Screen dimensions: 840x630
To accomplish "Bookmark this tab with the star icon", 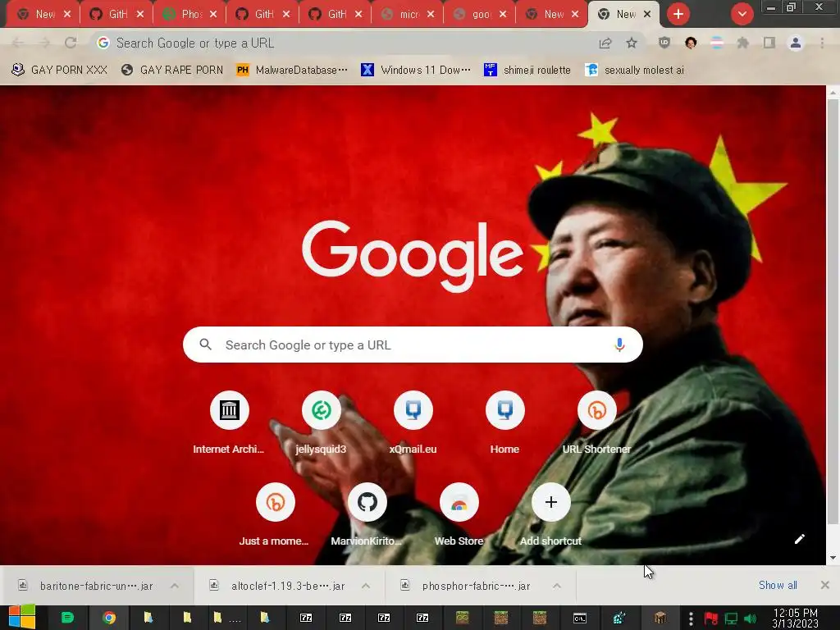I will click(x=632, y=43).
